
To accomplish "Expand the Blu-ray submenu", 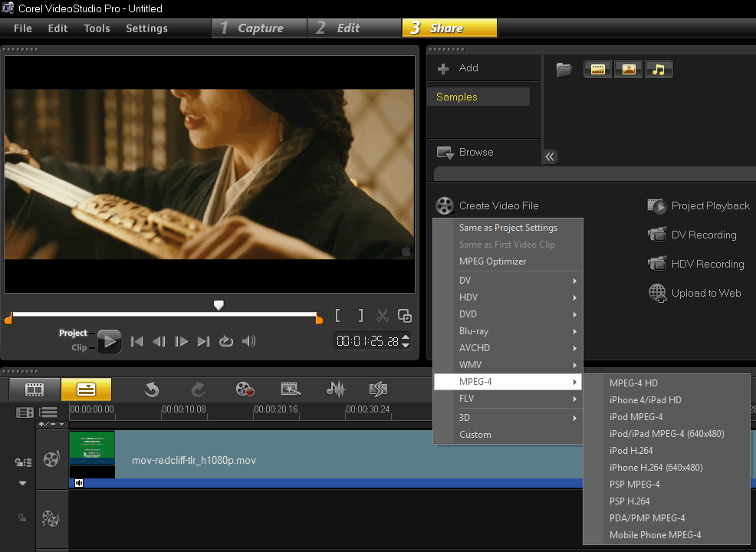I will tap(508, 331).
